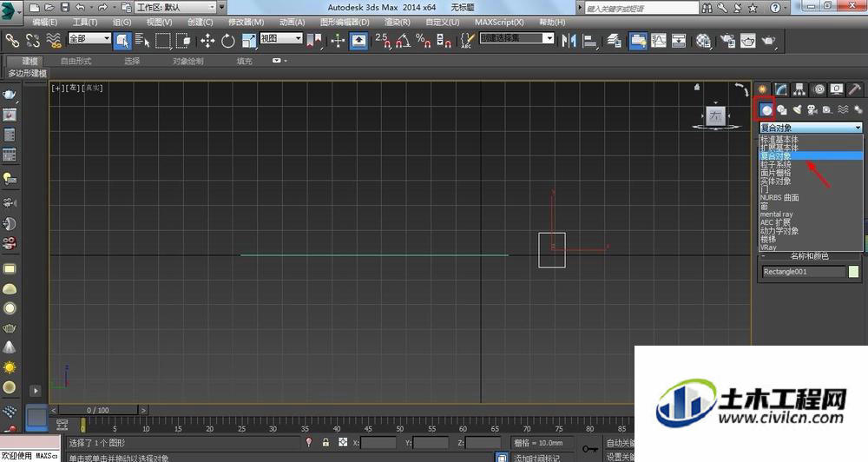The height and width of the screenshot is (462, 868).
Task: Open the 创建选择集 named selection dropdown
Action: (517, 38)
